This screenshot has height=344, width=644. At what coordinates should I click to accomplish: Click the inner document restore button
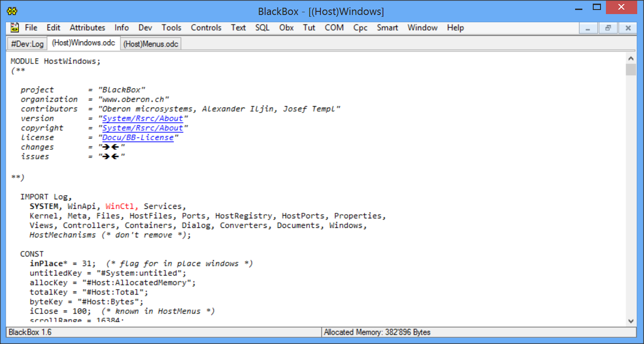(x=608, y=28)
